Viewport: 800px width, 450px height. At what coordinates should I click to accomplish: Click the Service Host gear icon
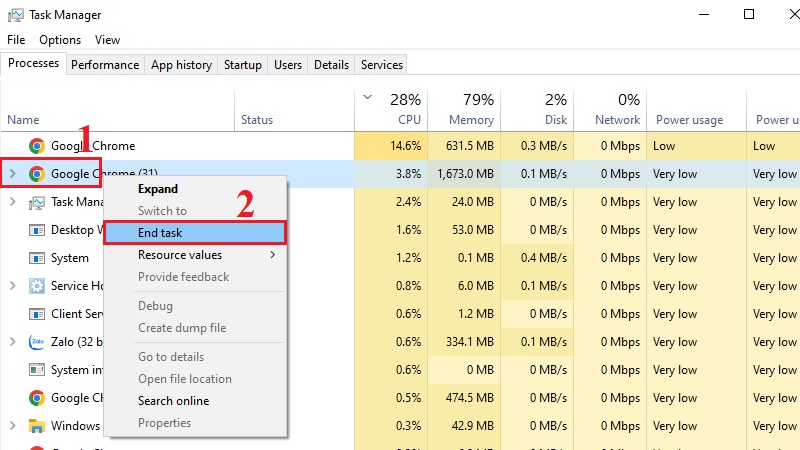36,286
